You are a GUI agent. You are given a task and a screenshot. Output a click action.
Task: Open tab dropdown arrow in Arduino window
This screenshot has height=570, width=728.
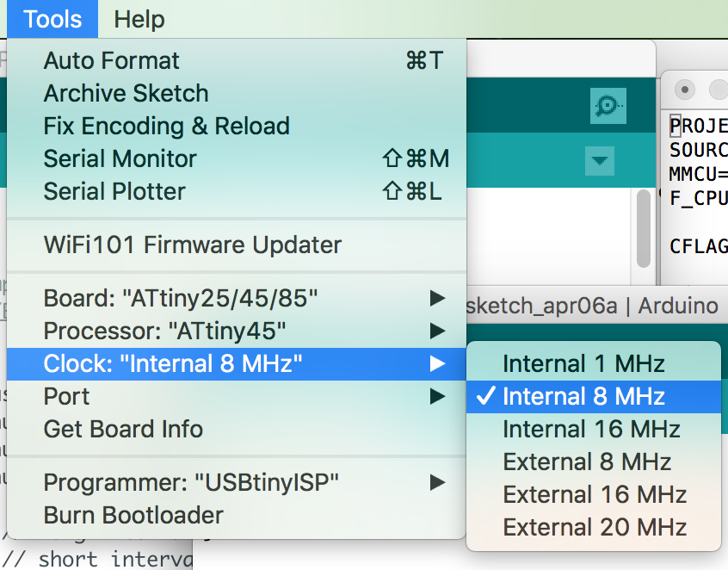[600, 161]
